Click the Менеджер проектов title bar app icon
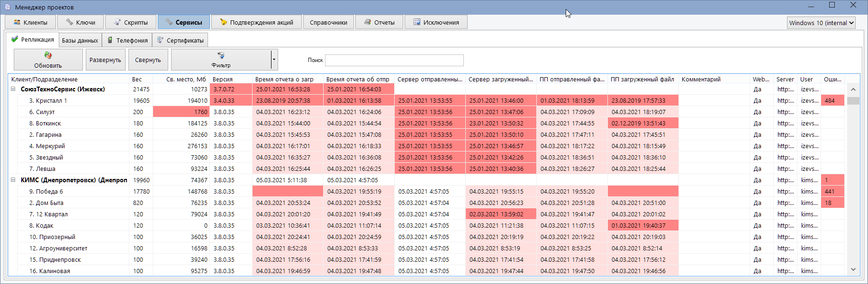Viewport: 868px width, 284px height. [8, 7]
